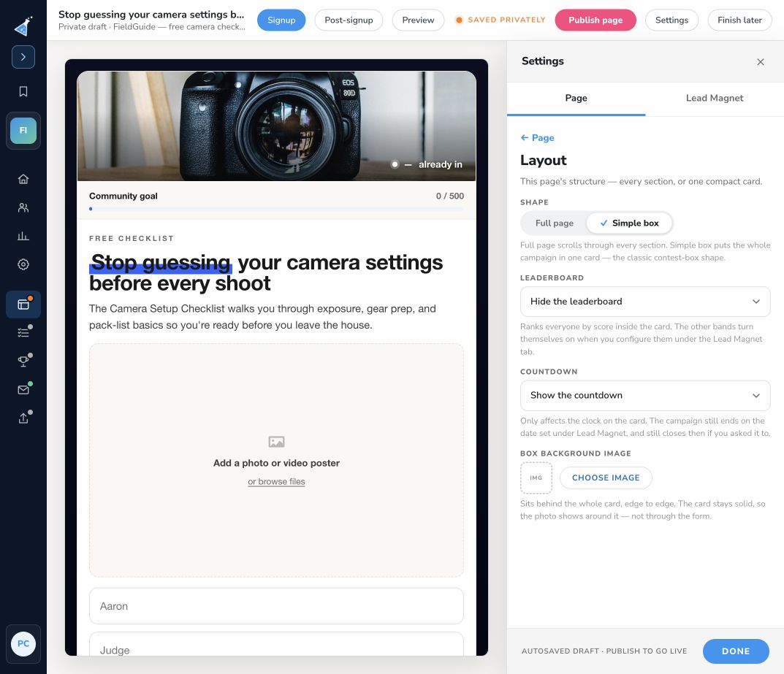Click the IMG background image placeholder

(x=536, y=478)
